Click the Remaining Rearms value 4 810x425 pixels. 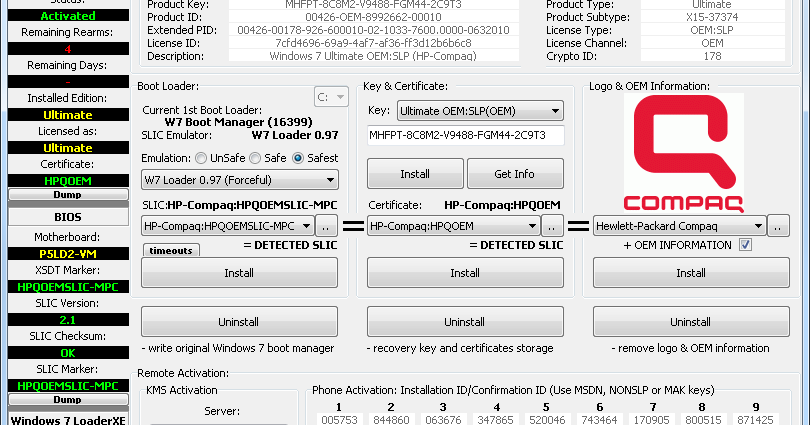pyautogui.click(x=68, y=49)
